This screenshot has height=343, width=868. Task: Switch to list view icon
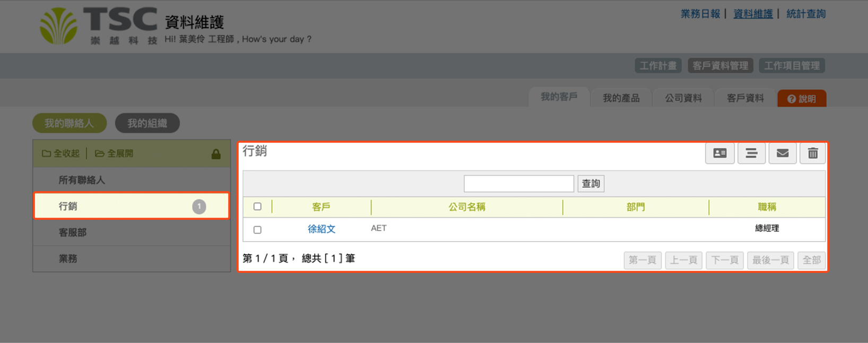[751, 153]
